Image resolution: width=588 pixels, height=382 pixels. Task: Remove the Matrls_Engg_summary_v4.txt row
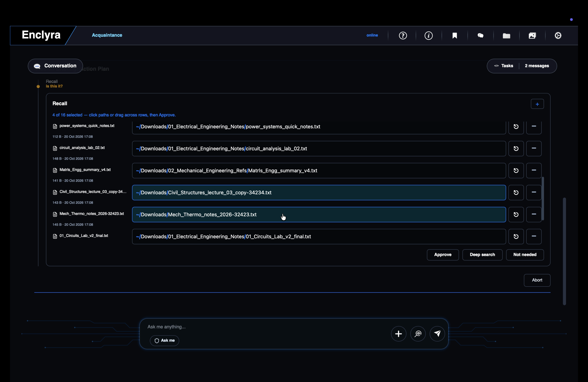click(534, 170)
